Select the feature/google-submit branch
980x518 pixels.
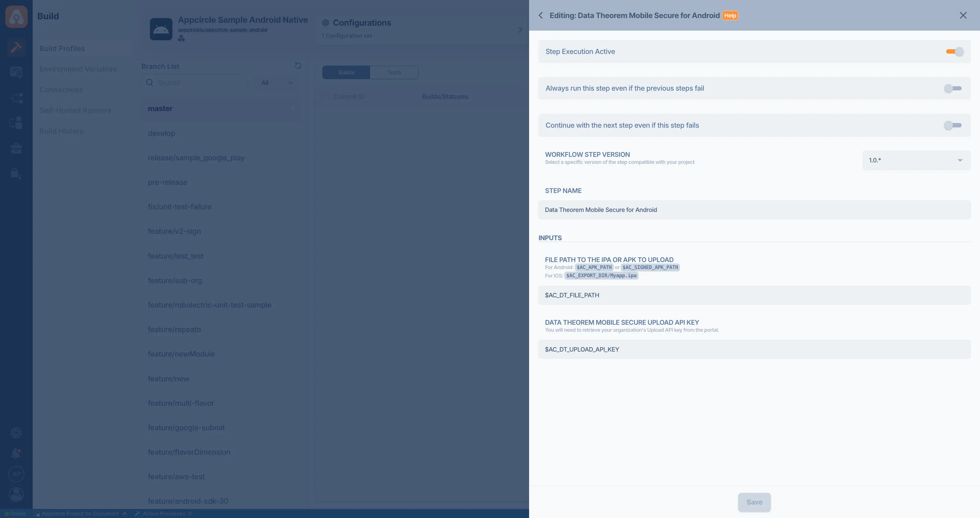[186, 427]
